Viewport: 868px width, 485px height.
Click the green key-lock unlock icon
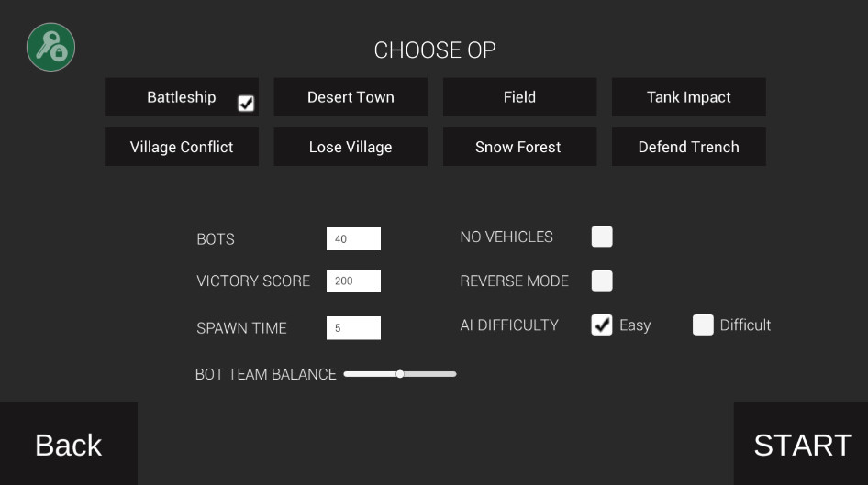click(50, 47)
